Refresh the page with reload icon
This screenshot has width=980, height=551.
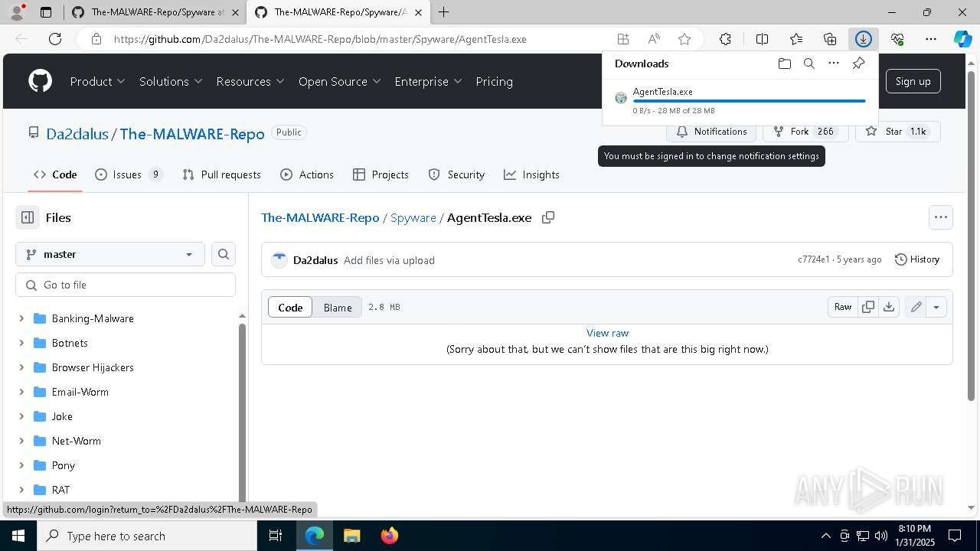[55, 39]
